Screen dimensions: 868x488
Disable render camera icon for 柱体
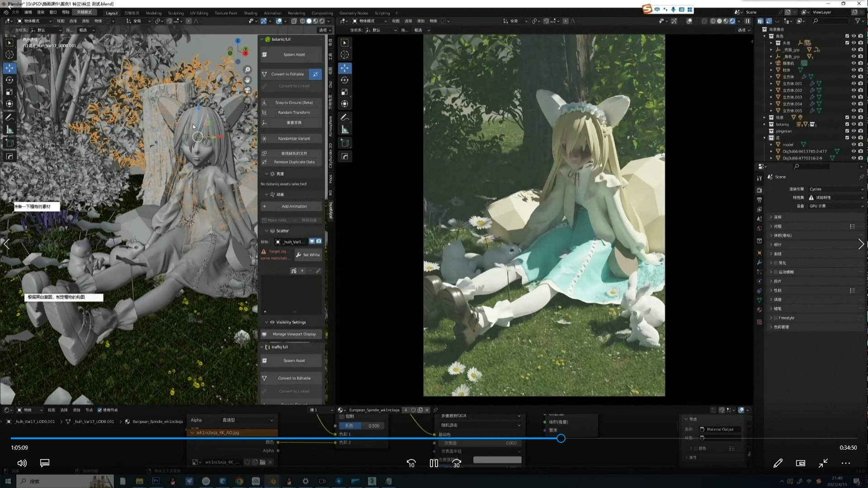coord(860,70)
